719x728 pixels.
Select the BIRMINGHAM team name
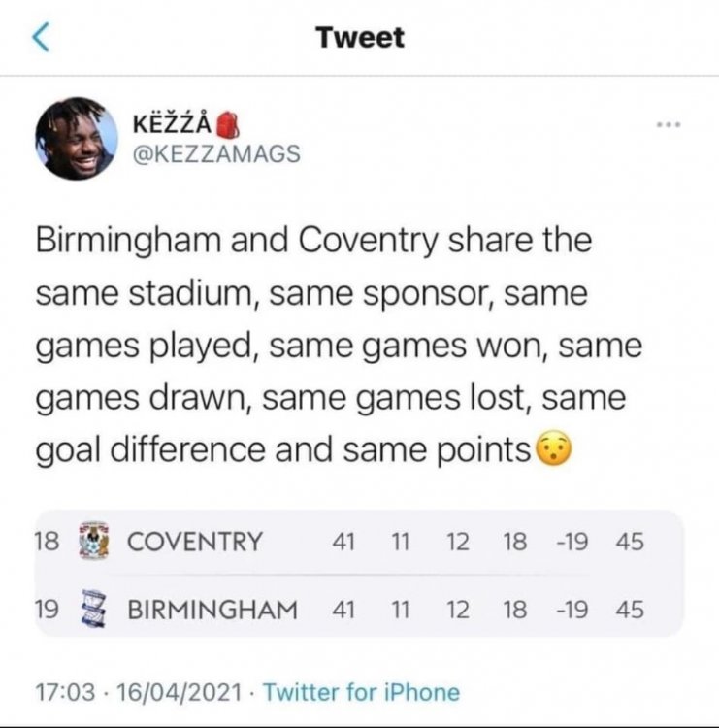point(212,610)
